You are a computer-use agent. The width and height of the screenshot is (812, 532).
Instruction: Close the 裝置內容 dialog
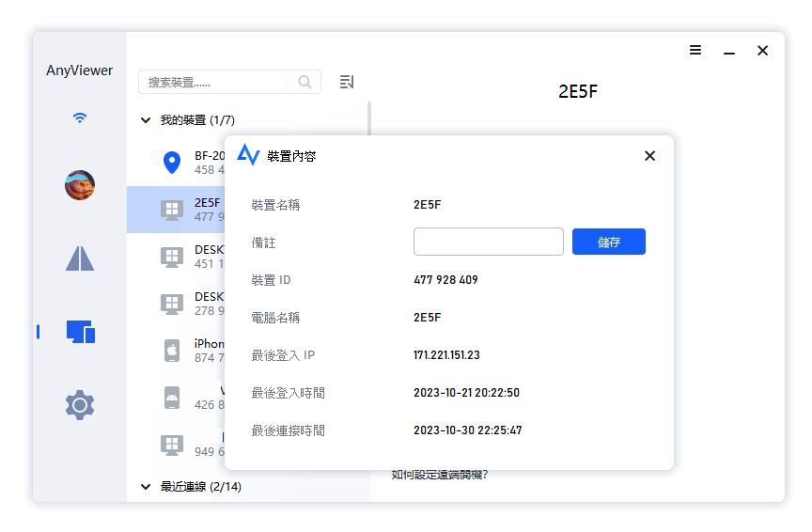[x=649, y=156]
